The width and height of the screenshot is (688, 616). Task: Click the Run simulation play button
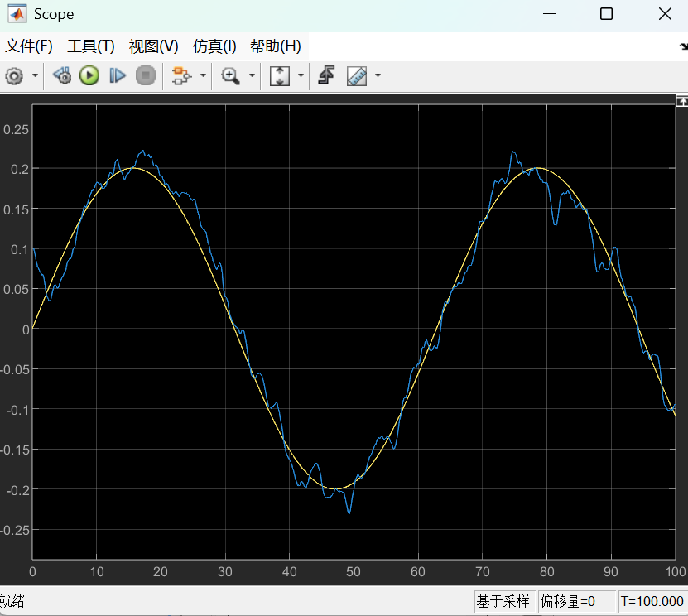(89, 76)
